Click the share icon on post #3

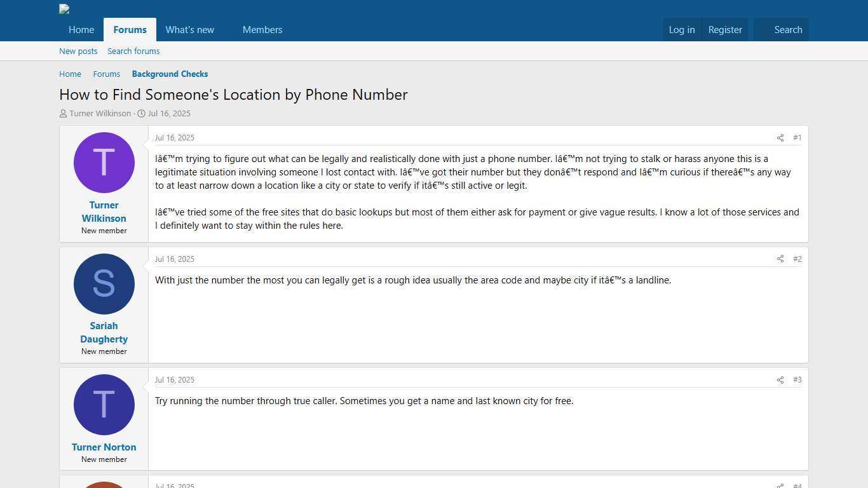pyautogui.click(x=780, y=379)
